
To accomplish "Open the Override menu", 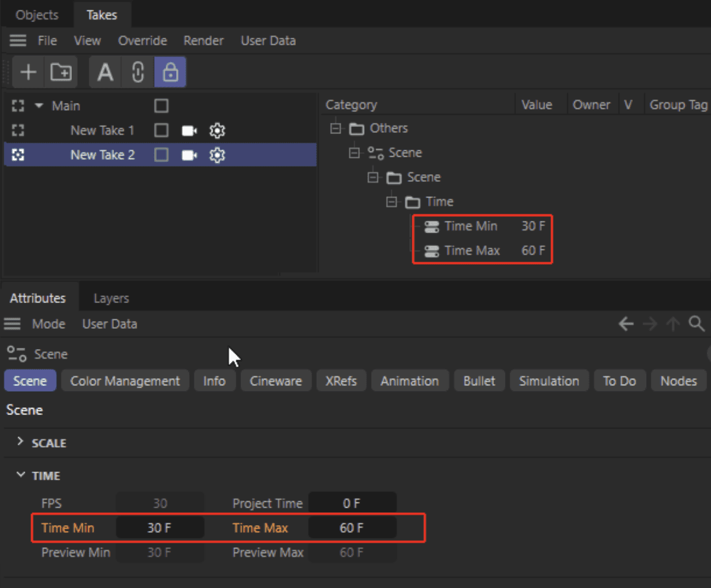I will (x=142, y=41).
